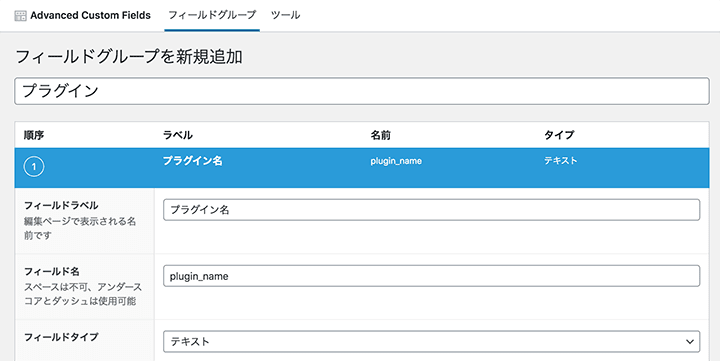The height and width of the screenshot is (361, 720).
Task: Click the プラグイン名 label in the blue row
Action: pos(192,161)
